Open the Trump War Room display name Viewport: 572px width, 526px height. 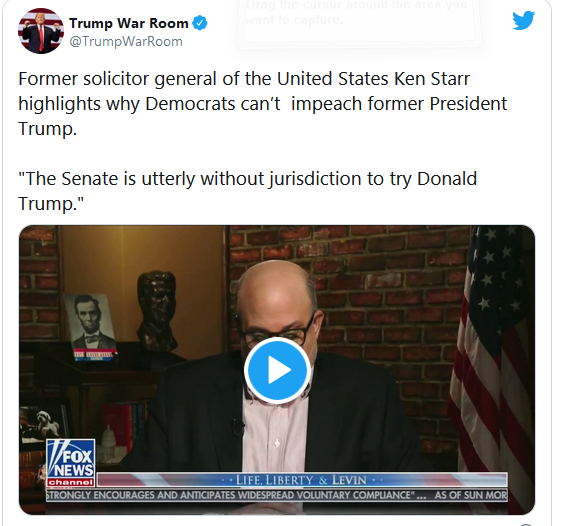point(129,23)
